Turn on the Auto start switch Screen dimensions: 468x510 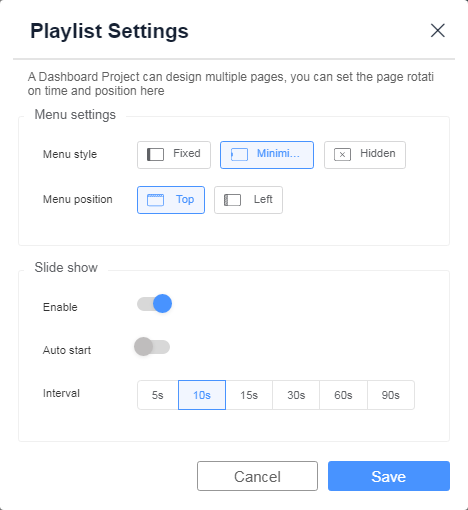coord(152,347)
